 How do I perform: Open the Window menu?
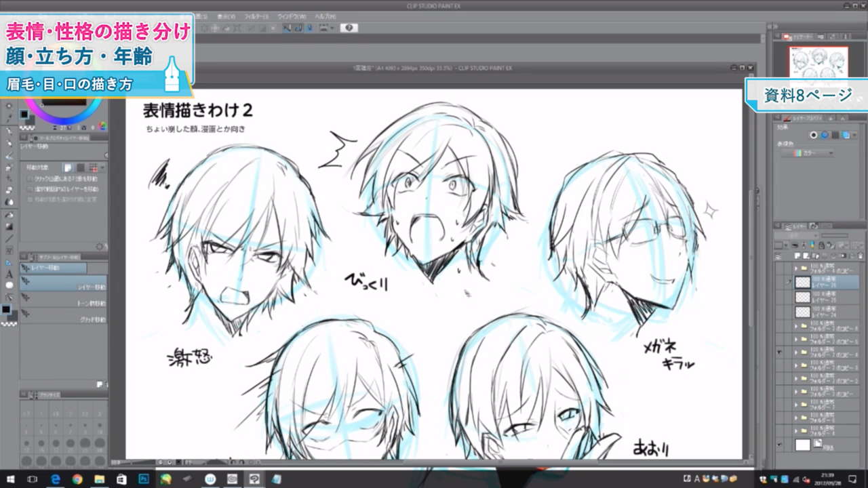coord(291,16)
